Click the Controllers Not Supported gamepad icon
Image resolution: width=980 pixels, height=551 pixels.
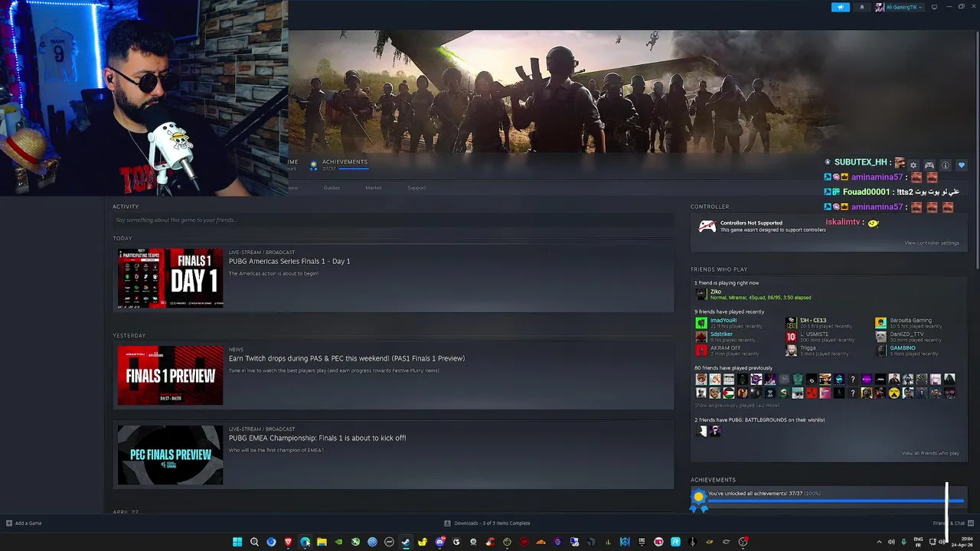[707, 227]
